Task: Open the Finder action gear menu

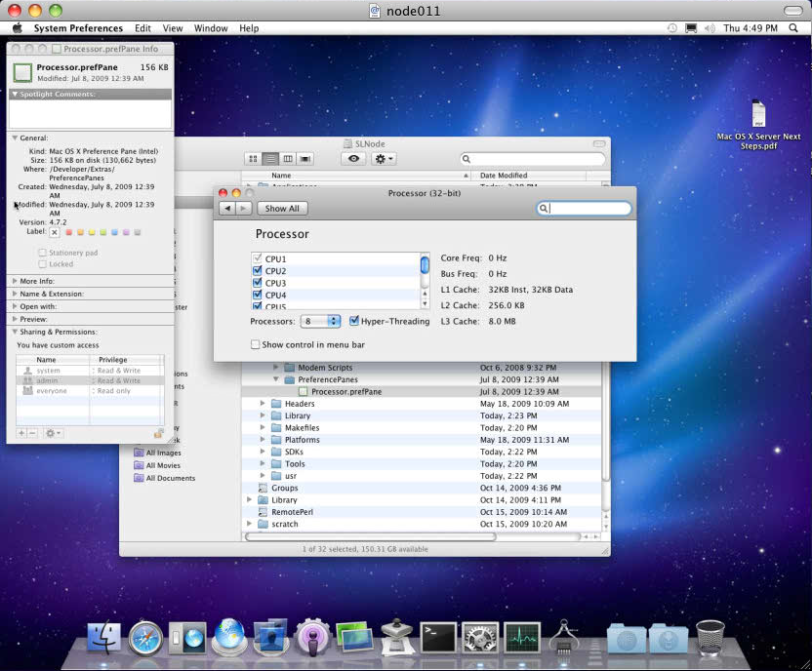Action: click(384, 158)
